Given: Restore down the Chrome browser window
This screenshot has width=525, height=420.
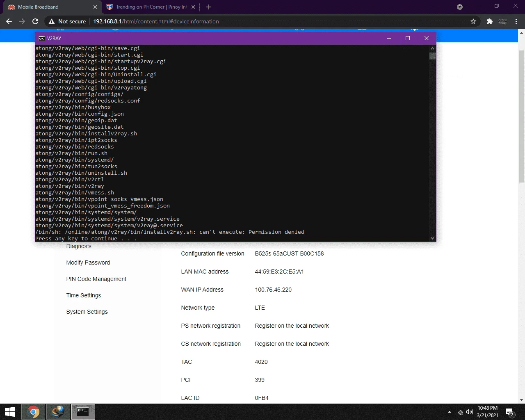Looking at the screenshot, I should [497, 6].
